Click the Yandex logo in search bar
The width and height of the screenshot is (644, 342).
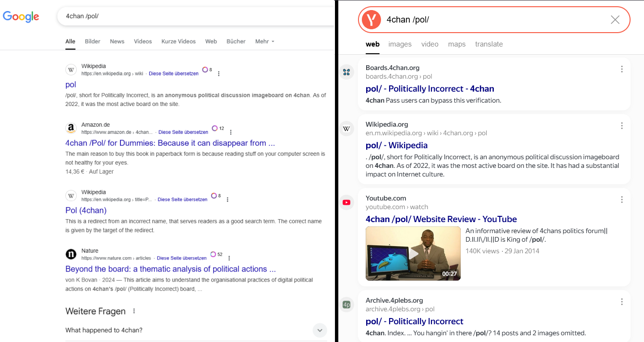pyautogui.click(x=371, y=20)
